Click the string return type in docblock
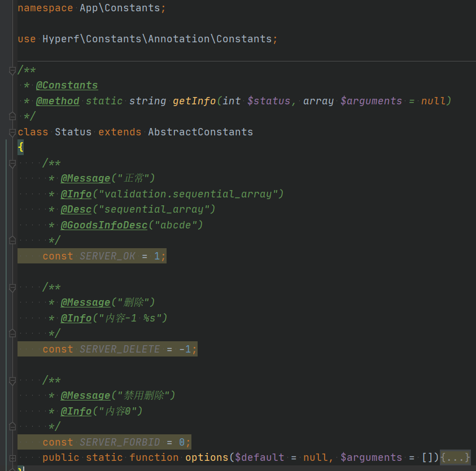476x471 pixels. [147, 101]
